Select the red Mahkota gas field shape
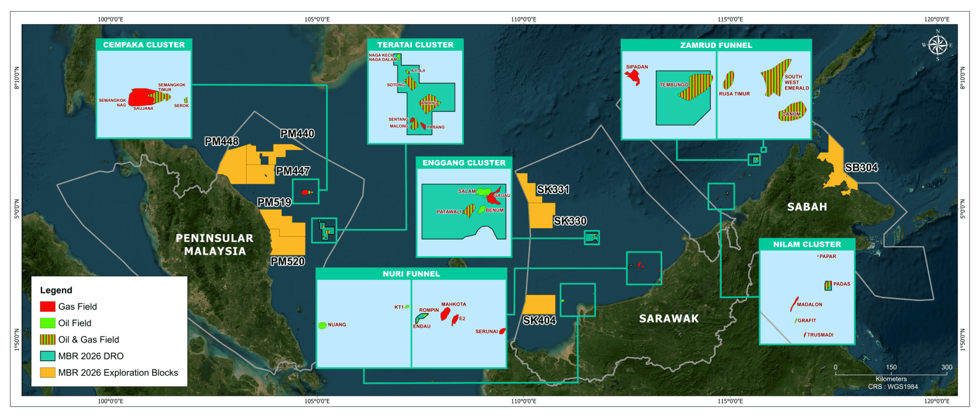The width and height of the screenshot is (980, 416). click(445, 314)
